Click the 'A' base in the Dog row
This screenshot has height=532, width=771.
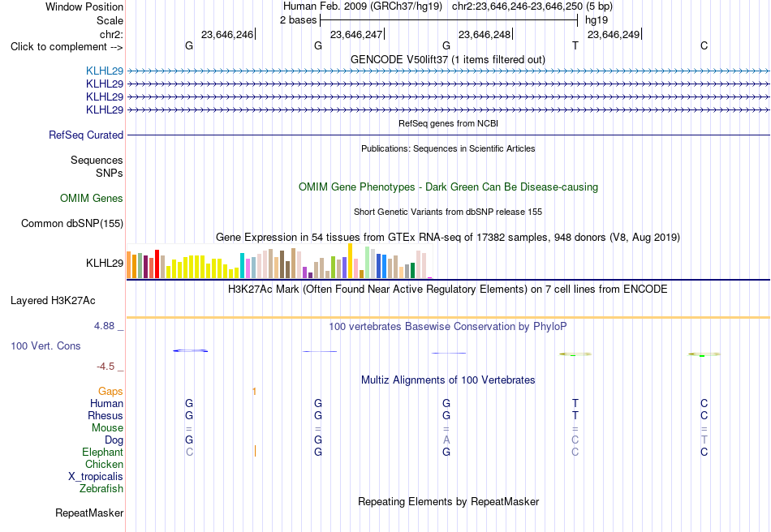pyautogui.click(x=446, y=440)
